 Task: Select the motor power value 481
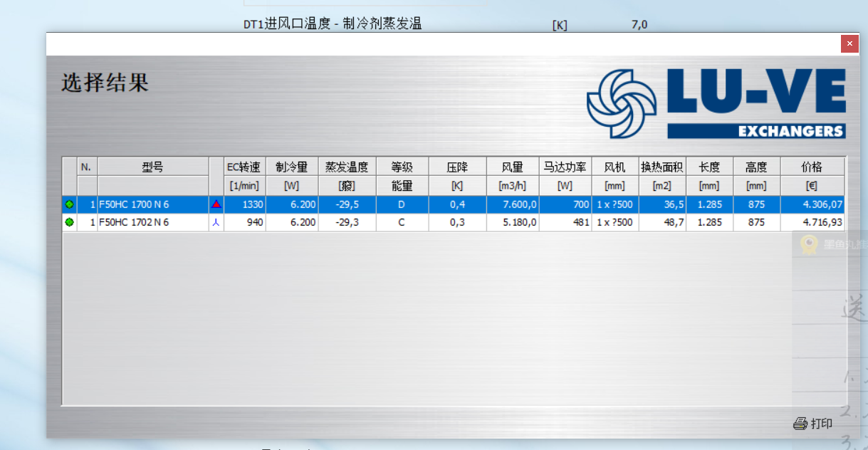565,222
